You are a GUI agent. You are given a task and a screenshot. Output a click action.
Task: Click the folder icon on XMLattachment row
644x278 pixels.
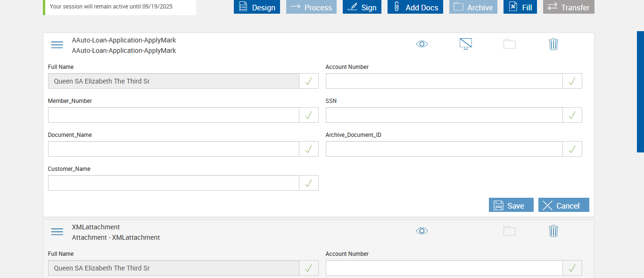point(509,231)
